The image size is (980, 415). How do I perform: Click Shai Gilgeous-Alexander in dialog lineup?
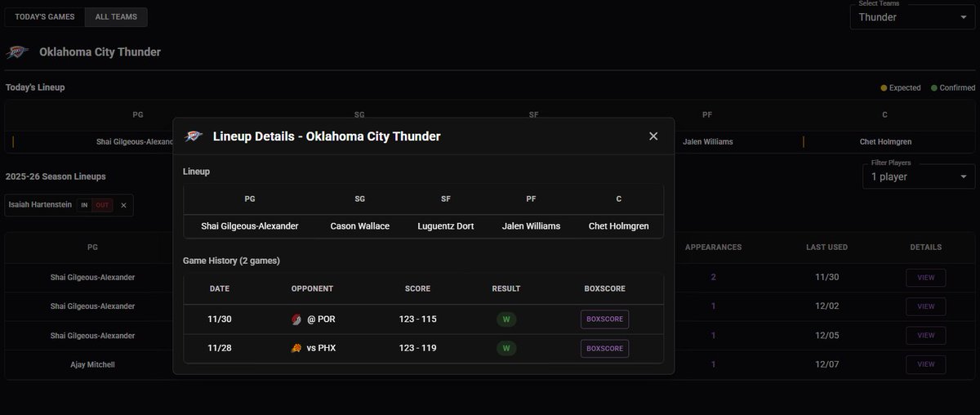(250, 226)
